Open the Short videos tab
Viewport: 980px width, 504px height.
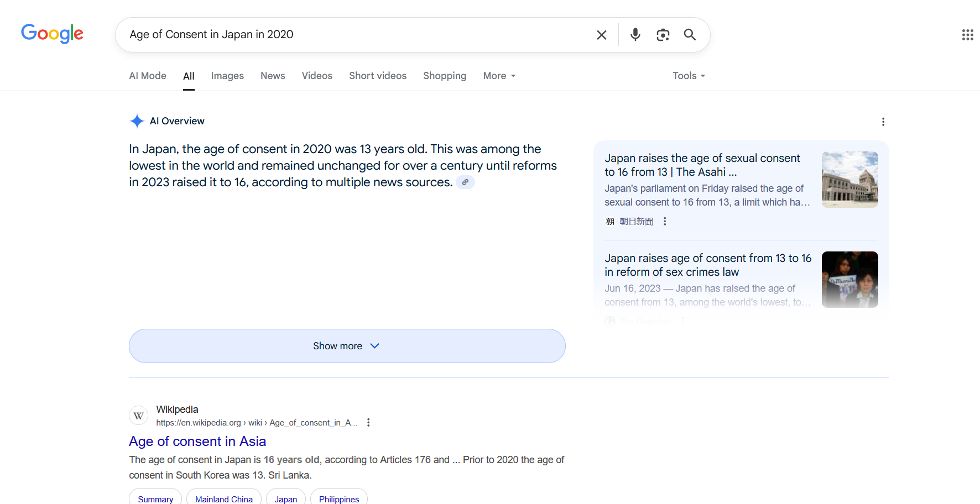pyautogui.click(x=378, y=76)
